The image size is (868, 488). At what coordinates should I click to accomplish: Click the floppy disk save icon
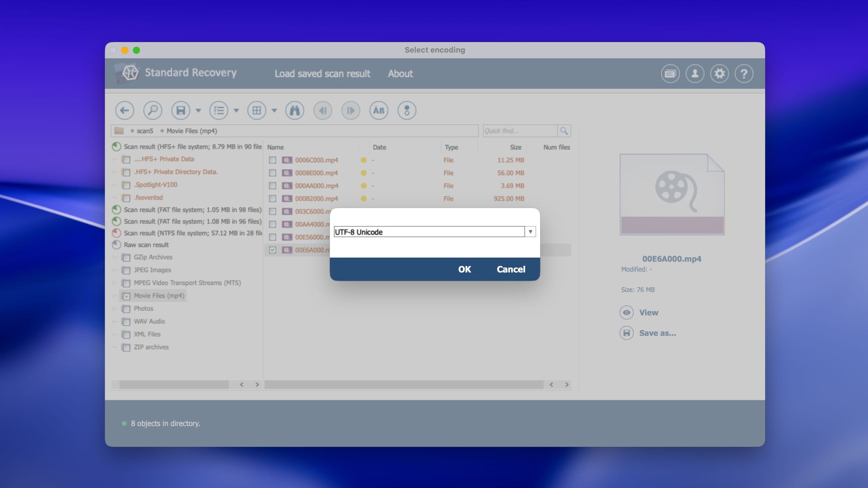click(x=180, y=110)
